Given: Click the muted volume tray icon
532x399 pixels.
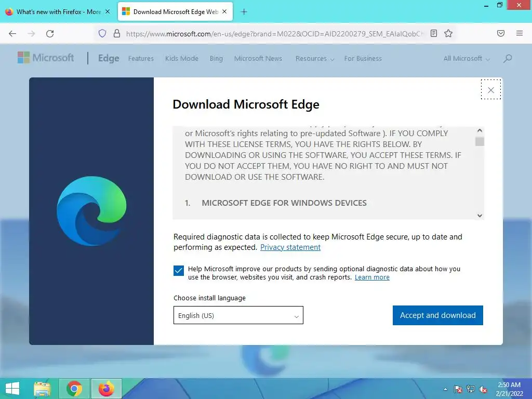Looking at the screenshot, I should 483,389.
